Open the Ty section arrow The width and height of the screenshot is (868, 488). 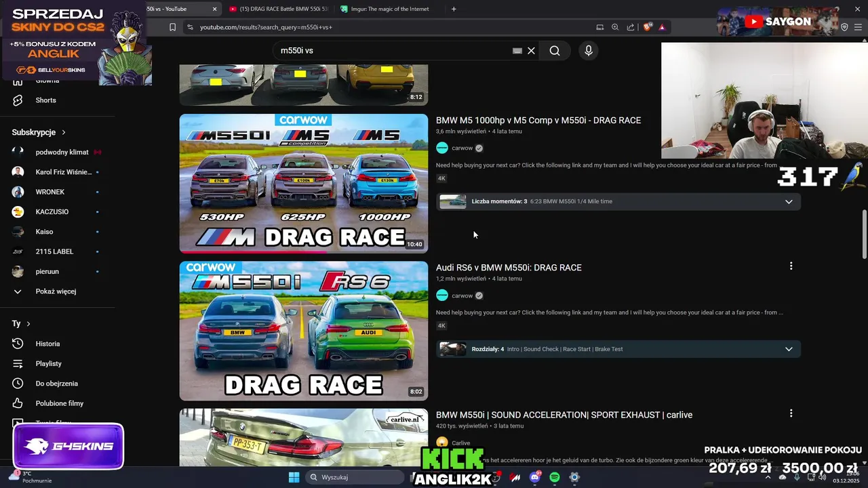(28, 324)
